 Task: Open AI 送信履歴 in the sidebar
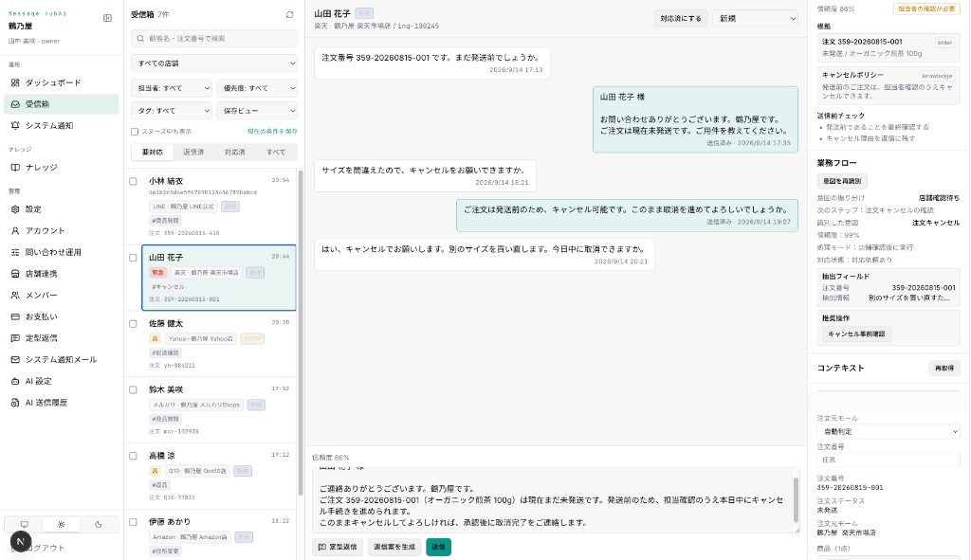coord(61,402)
